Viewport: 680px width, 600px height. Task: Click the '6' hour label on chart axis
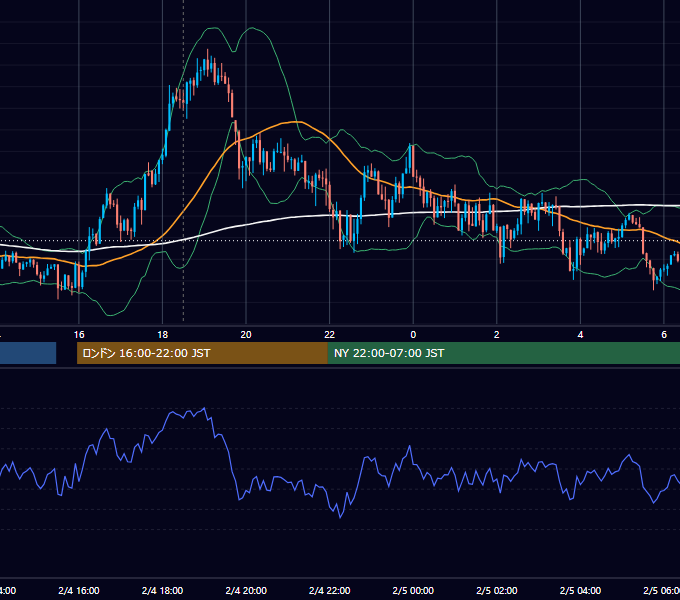(664, 335)
